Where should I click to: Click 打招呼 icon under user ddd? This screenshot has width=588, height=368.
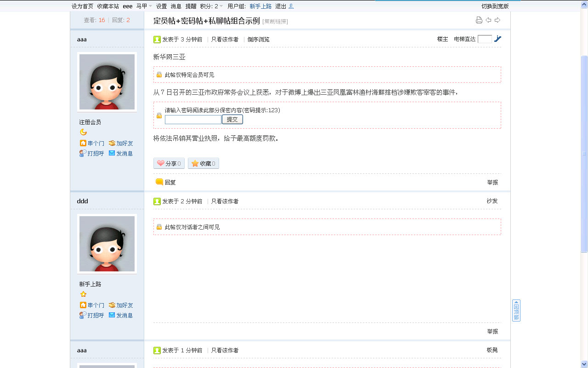(x=83, y=315)
